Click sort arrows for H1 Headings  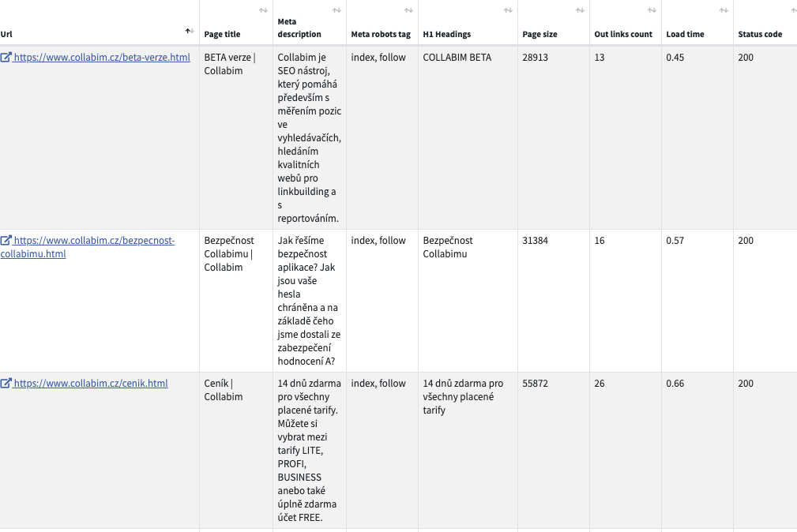click(x=508, y=11)
